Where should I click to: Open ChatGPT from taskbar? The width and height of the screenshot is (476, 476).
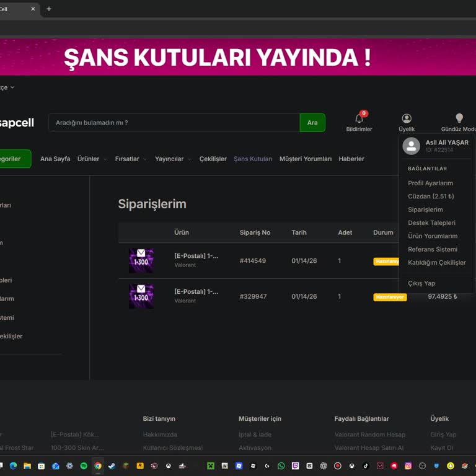[x=324, y=465]
